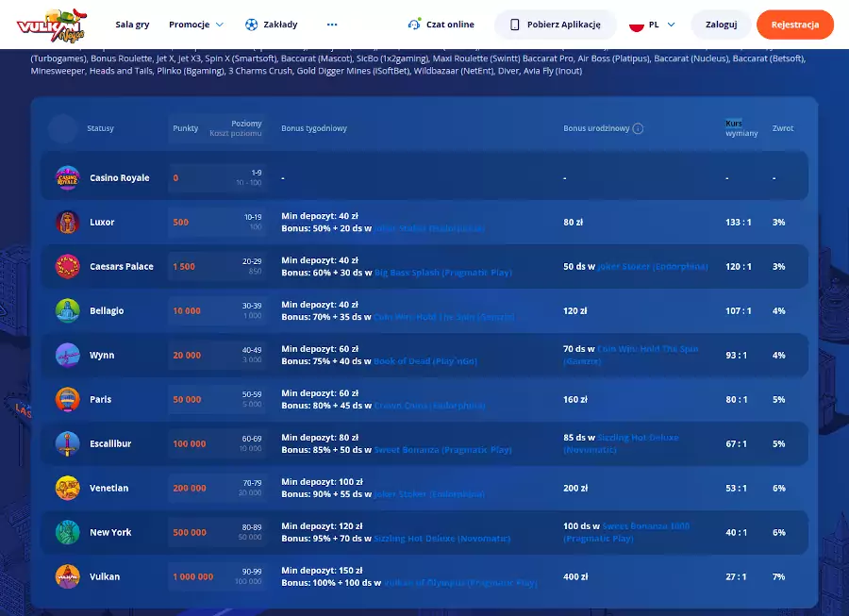Screen dimensions: 849x616
Task: Expand the Promocje dropdown menu
Action: click(x=196, y=25)
